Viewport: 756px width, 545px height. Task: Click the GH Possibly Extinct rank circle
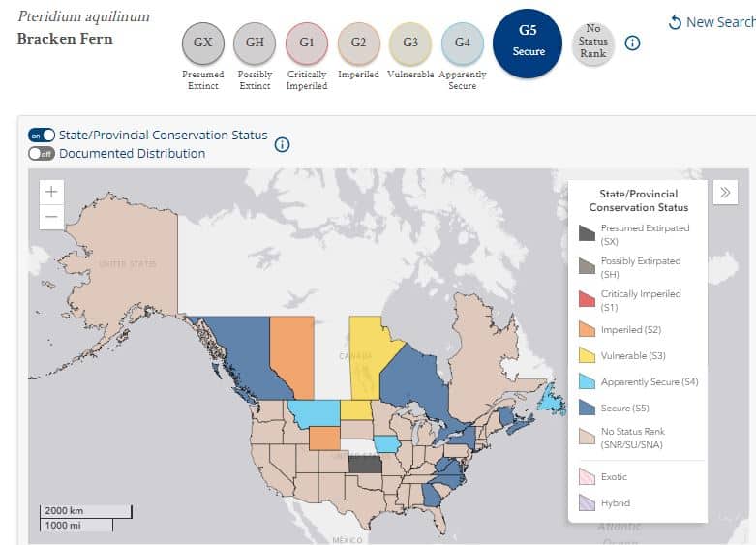(x=255, y=43)
